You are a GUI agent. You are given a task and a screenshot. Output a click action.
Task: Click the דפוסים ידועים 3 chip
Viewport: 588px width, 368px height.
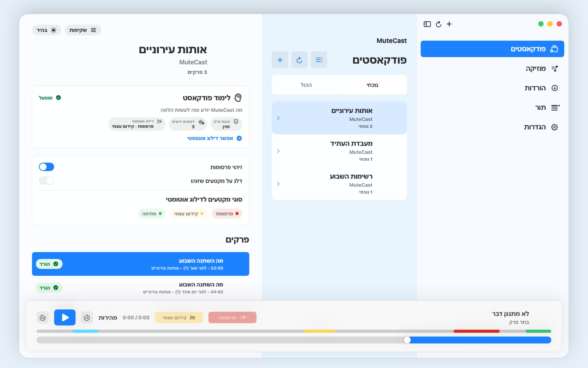pyautogui.click(x=188, y=124)
